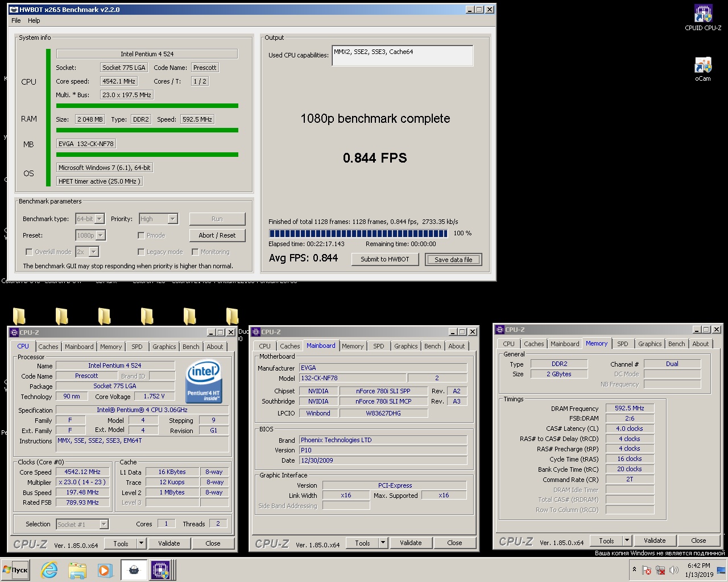Switch to CPU-Z taskbar icon
Image resolution: width=728 pixels, height=582 pixels.
160,570
